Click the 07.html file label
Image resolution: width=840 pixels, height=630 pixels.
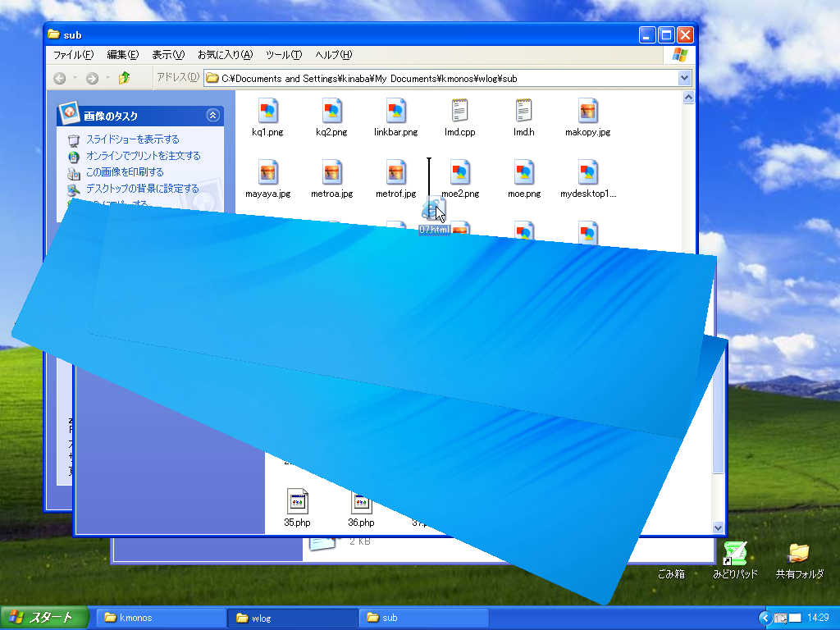pyautogui.click(x=435, y=230)
